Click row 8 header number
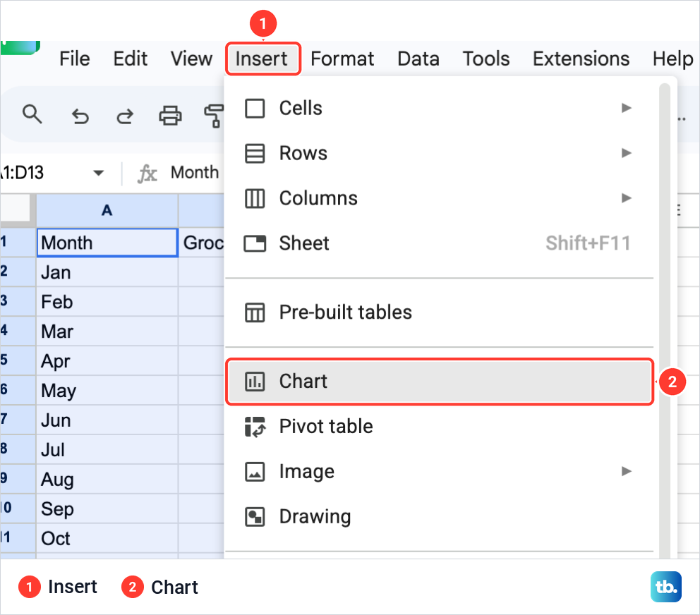This screenshot has width=700, height=615. (18, 449)
